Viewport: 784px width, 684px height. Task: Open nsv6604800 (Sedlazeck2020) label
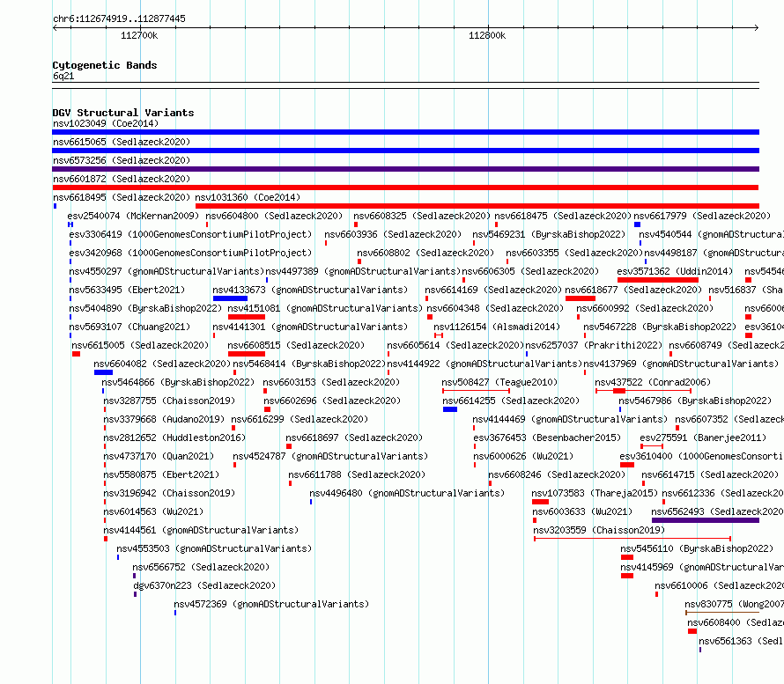click(x=274, y=216)
